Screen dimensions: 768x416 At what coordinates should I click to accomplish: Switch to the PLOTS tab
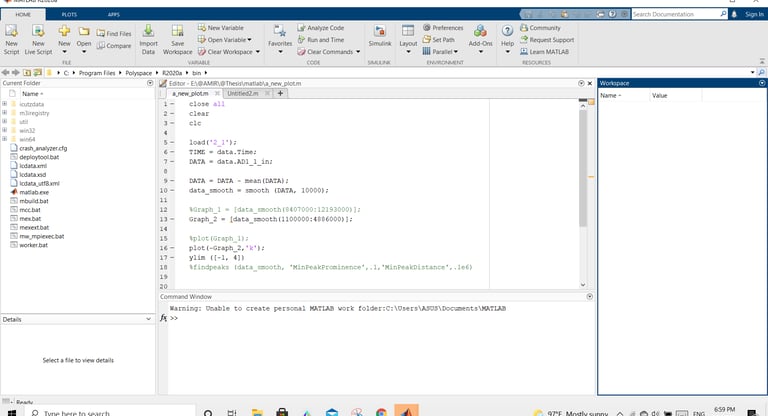pyautogui.click(x=69, y=15)
